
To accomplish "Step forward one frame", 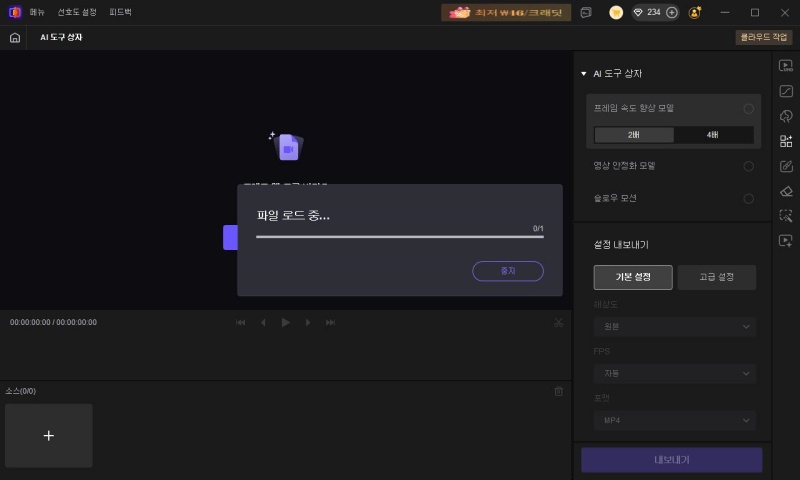I will pos(308,322).
